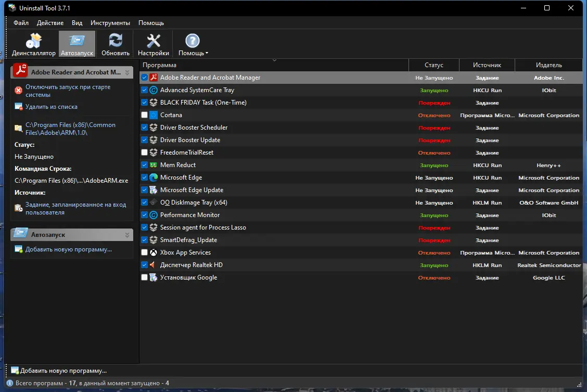Click Добавить новую программу in bottom bar
Screen dimensions: 587x392
tap(63, 371)
